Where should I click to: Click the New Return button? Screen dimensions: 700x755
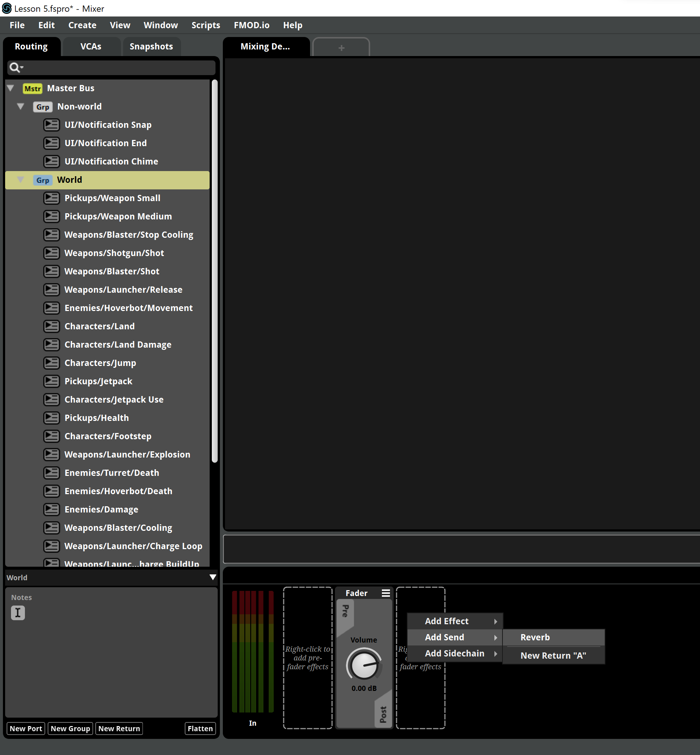(x=119, y=729)
